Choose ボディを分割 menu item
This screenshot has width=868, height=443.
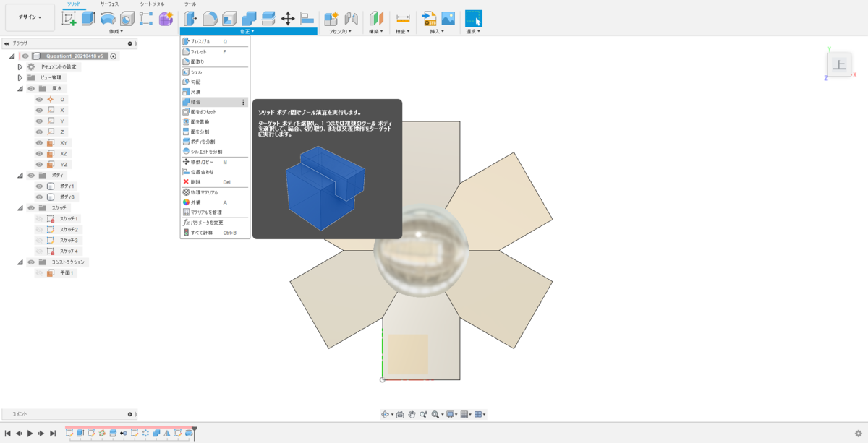point(216,142)
